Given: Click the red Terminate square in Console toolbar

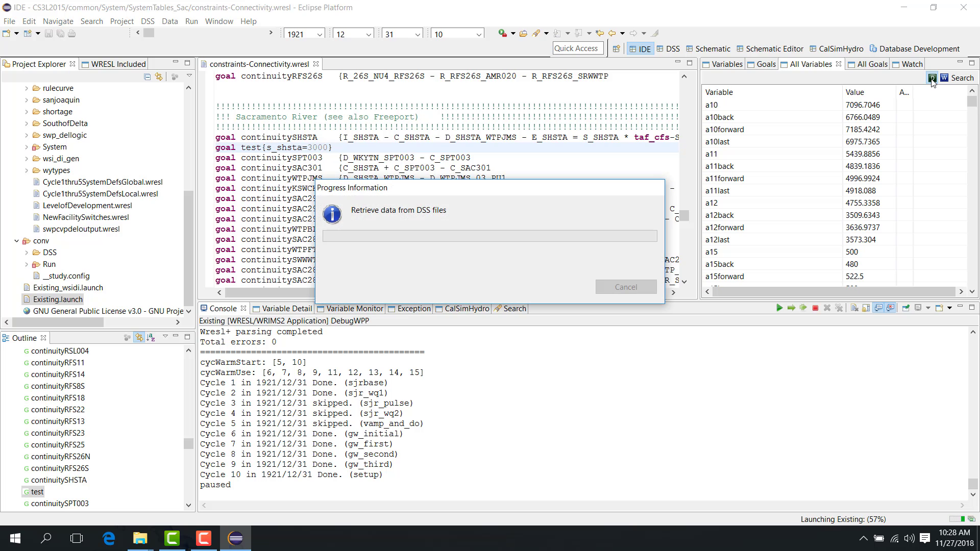Looking at the screenshot, I should tap(815, 308).
